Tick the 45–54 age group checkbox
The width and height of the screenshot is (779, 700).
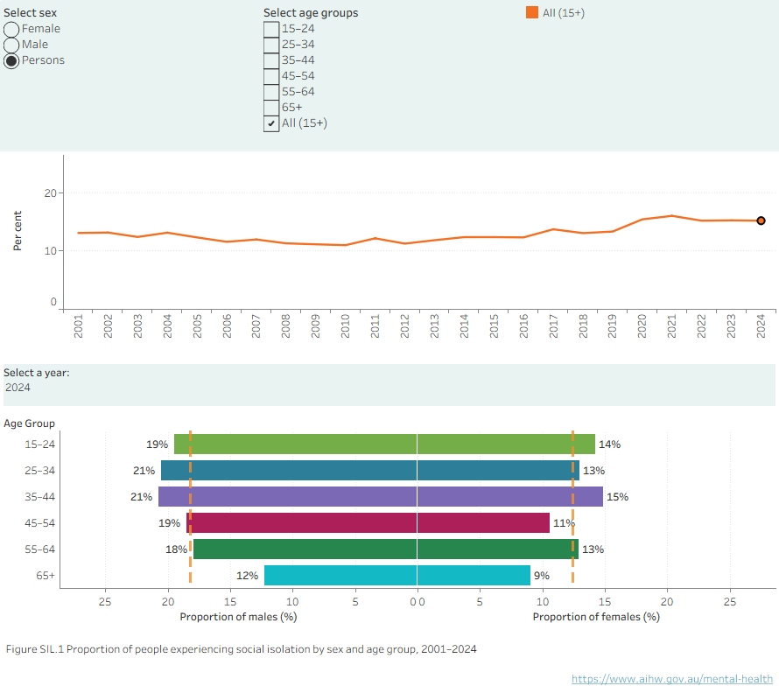click(x=271, y=76)
